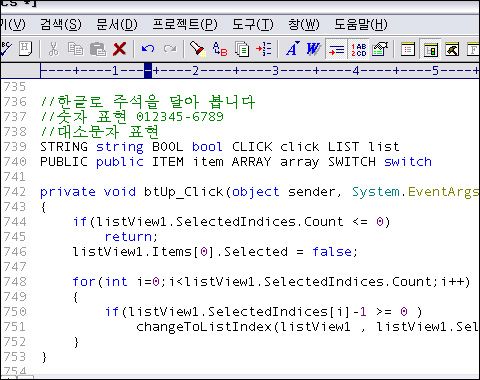The image size is (480, 380).
Task: Open the 검색(S) search menu
Action: click(61, 24)
